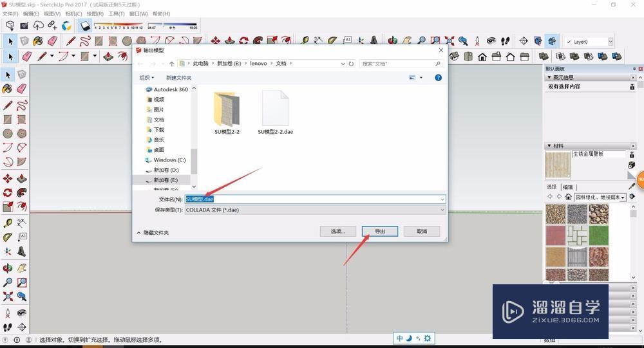The image size is (644, 348).
Task: Adjust the shadow time-of-day slider
Action: pyautogui.click(x=173, y=24)
